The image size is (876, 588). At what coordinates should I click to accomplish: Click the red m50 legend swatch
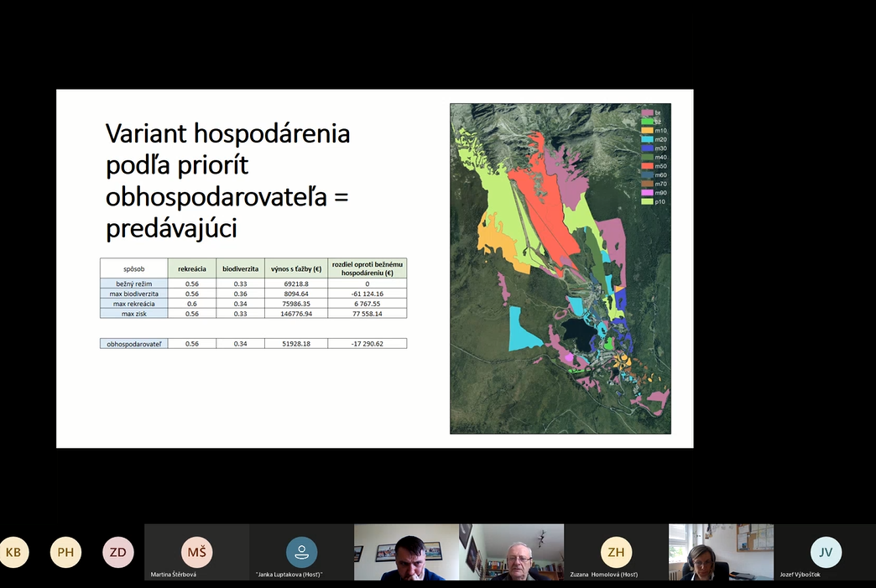(x=648, y=166)
